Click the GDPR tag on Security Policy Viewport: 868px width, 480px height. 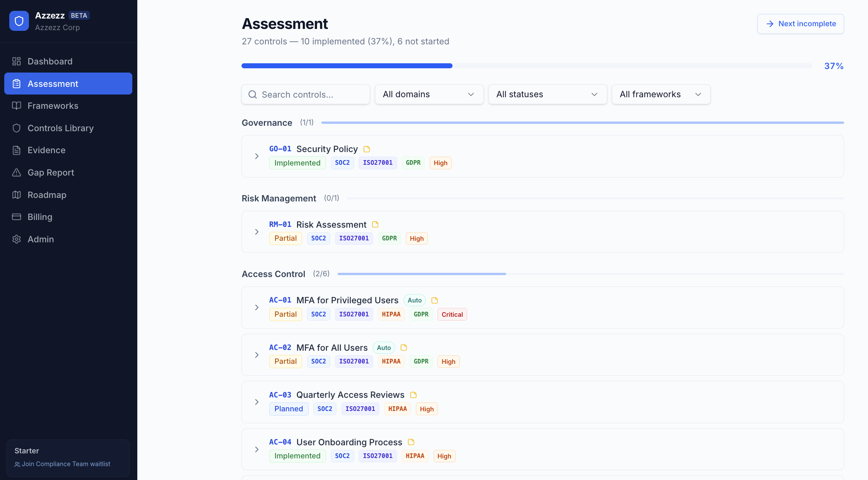click(x=413, y=163)
